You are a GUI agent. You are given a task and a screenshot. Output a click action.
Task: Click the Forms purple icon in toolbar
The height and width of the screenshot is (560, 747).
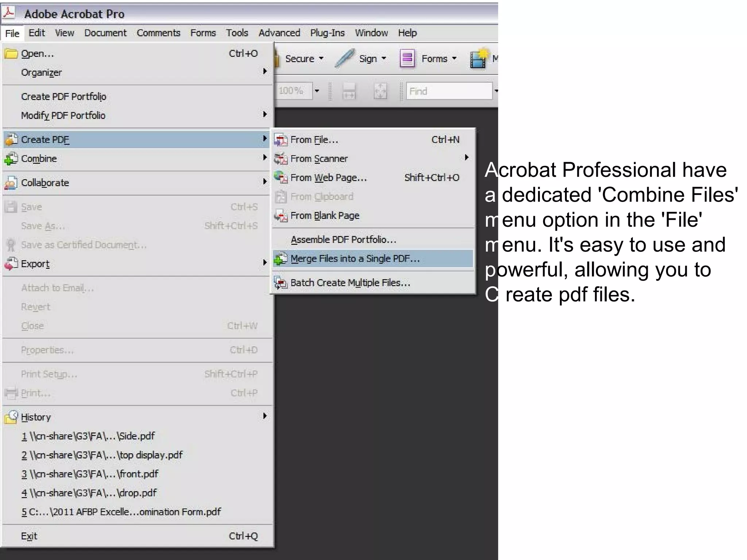pos(407,58)
